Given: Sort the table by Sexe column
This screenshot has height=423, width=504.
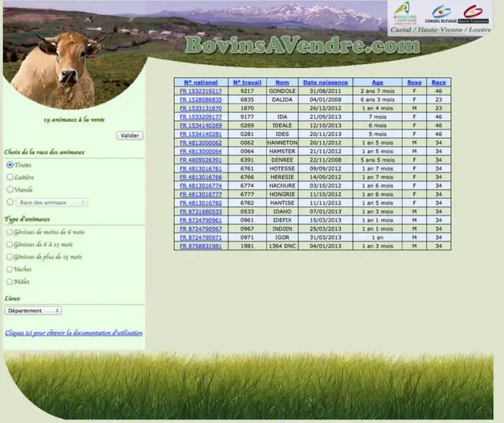Looking at the screenshot, I should tap(414, 82).
